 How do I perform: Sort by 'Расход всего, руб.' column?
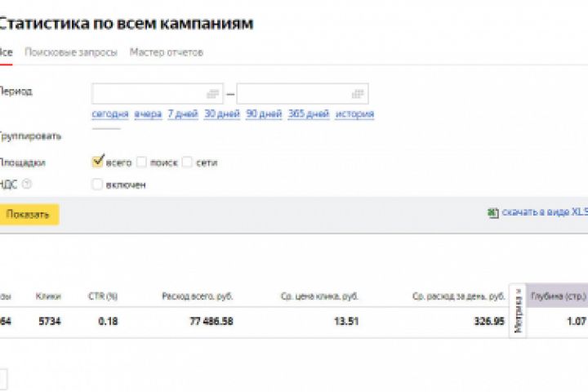click(197, 296)
